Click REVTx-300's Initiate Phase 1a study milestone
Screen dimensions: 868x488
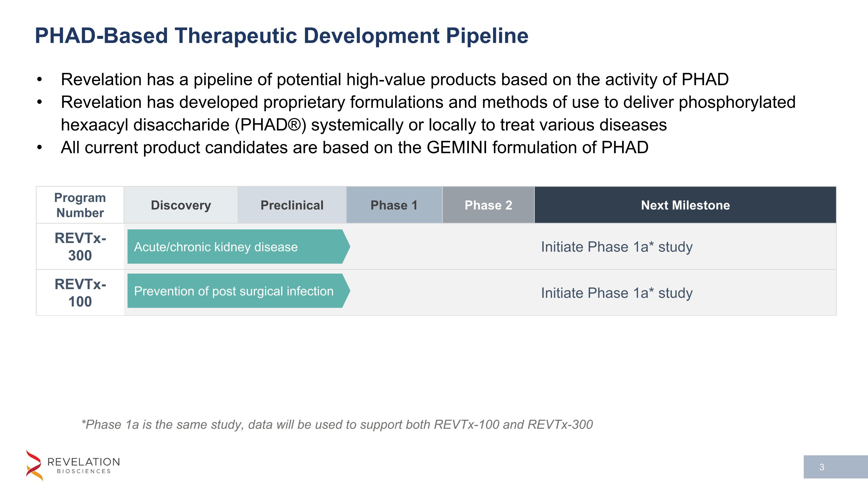click(617, 247)
